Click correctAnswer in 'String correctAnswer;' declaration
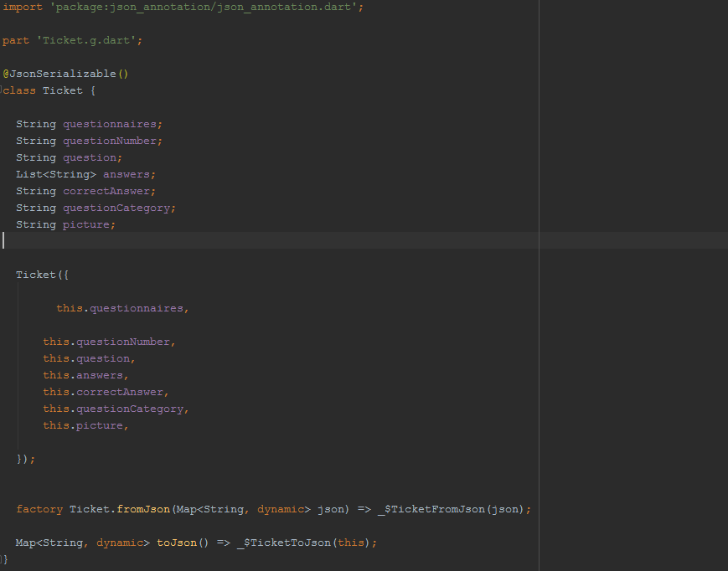Viewport: 728px width, 571px height. pos(106,191)
